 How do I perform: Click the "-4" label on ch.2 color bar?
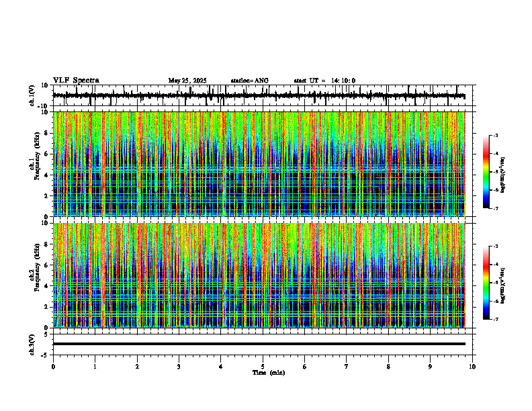tap(495, 265)
